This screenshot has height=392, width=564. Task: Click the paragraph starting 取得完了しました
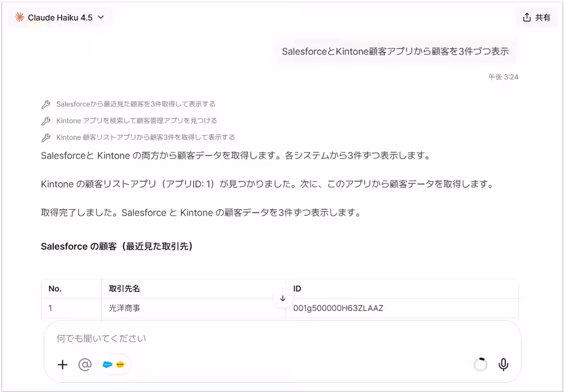(201, 212)
